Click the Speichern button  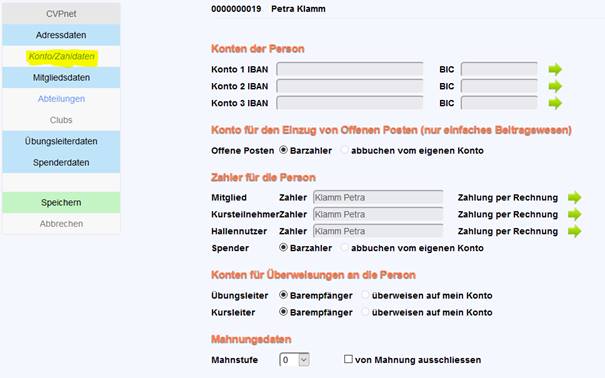tap(61, 202)
